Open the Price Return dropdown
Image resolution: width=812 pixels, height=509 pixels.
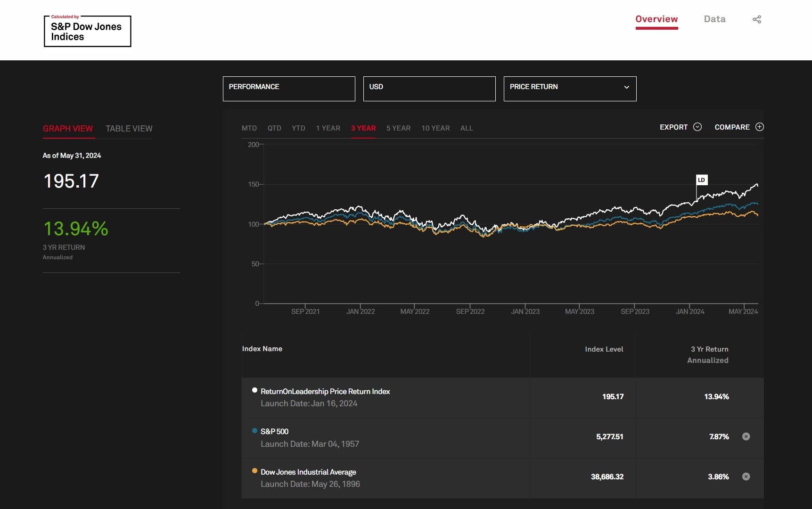click(570, 89)
